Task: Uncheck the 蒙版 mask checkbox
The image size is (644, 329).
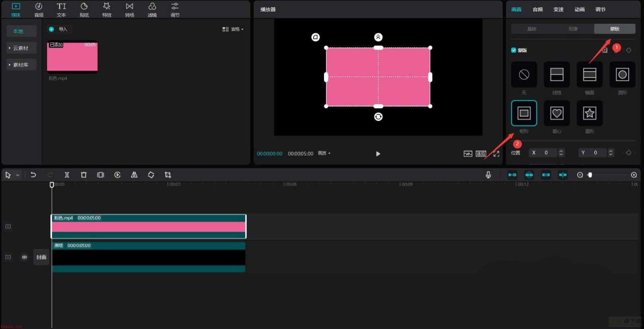Action: (514, 50)
